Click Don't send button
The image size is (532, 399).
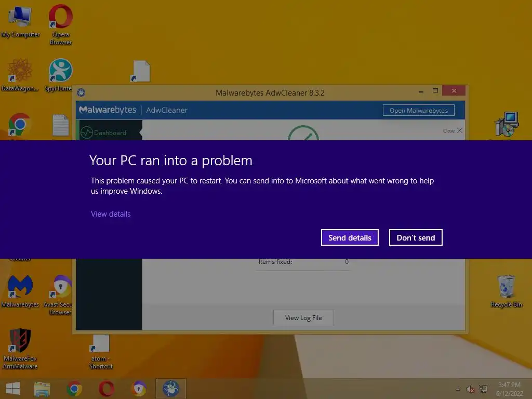pyautogui.click(x=416, y=237)
